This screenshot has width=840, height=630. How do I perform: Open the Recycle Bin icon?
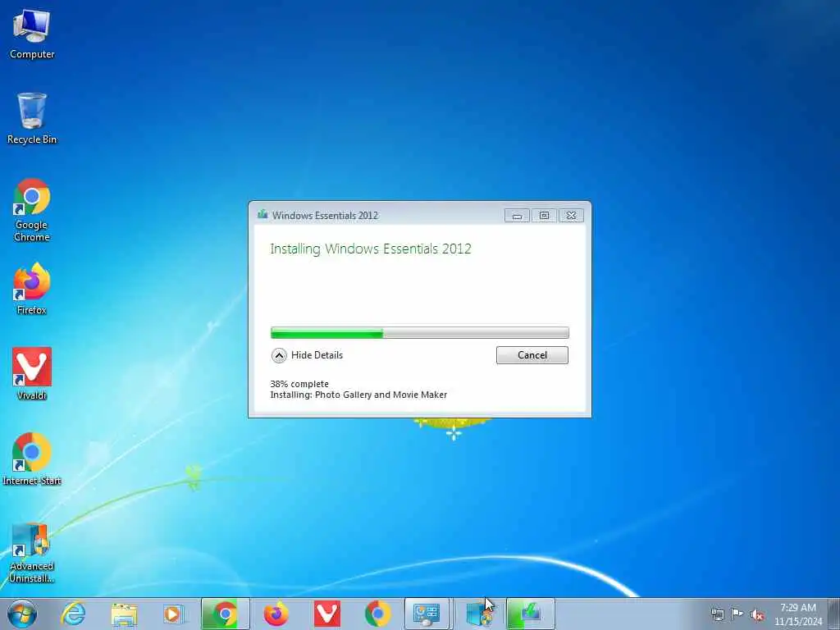[x=32, y=118]
